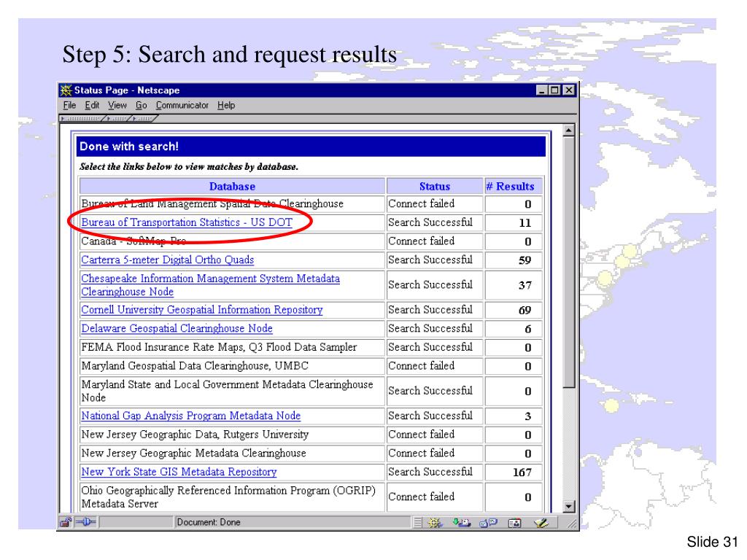
Task: Click 'Connect failed' status in Ohio row
Action: pyautogui.click(x=421, y=497)
